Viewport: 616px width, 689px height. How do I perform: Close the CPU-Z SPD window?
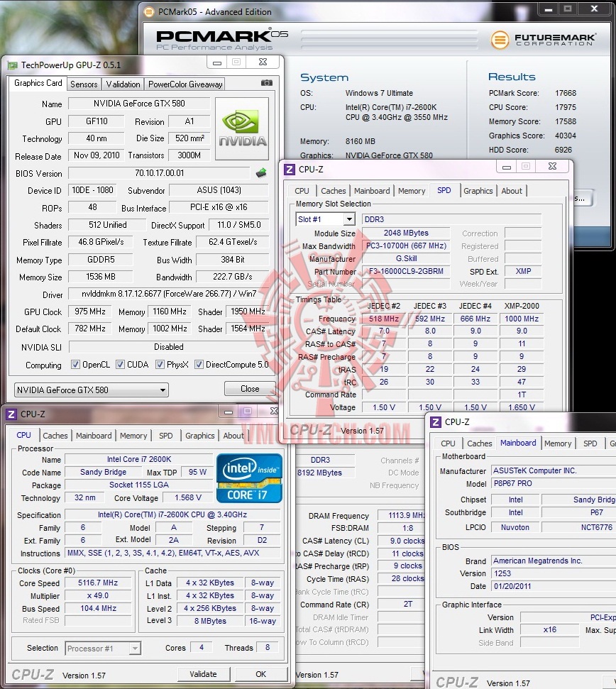[553, 166]
